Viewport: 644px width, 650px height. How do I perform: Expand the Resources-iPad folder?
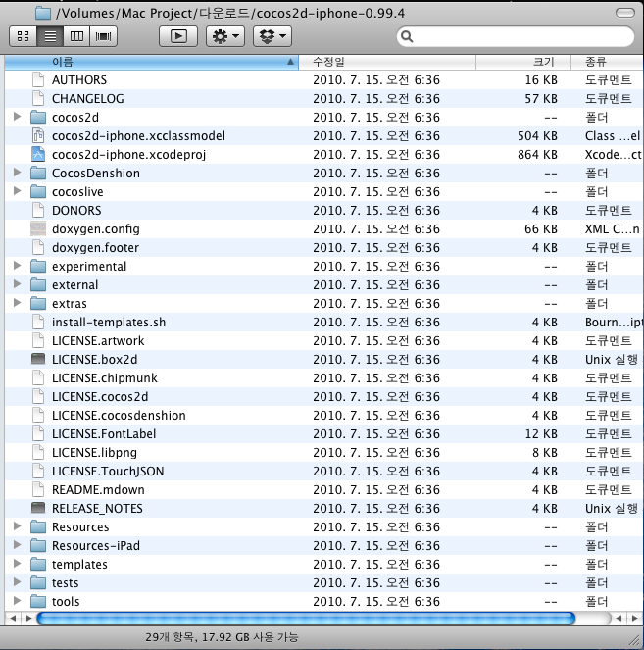[17, 545]
